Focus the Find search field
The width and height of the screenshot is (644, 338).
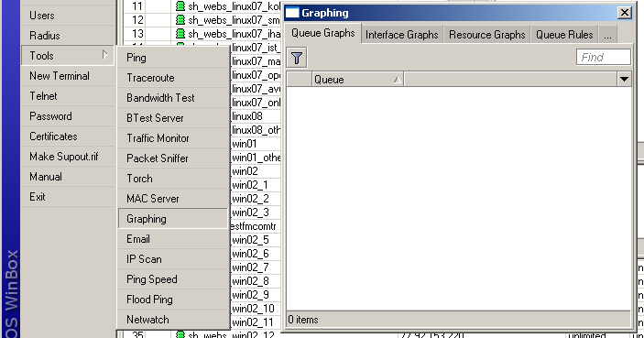pyautogui.click(x=604, y=57)
